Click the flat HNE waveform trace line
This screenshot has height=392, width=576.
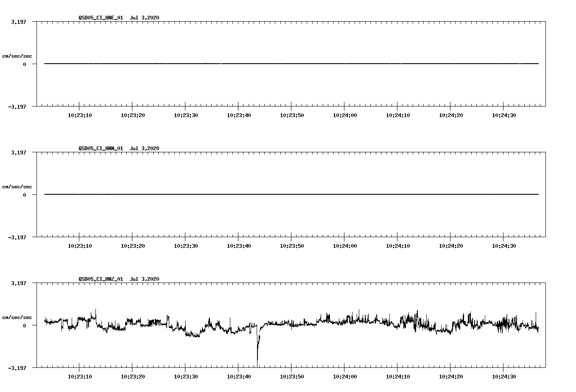point(291,64)
